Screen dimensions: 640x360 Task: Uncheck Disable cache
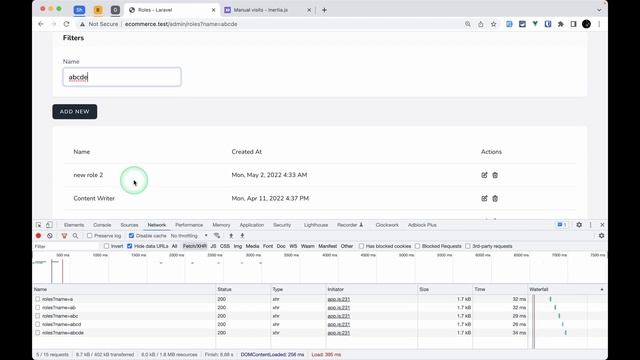click(x=131, y=236)
